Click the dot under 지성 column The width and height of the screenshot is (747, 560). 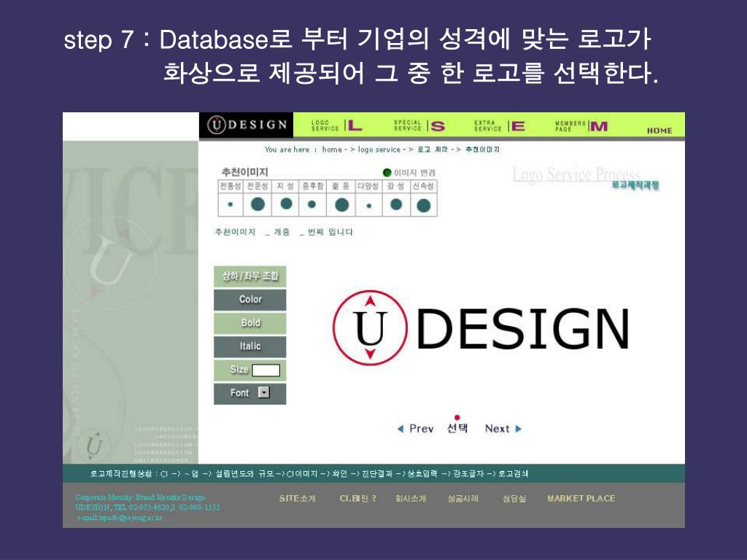point(286,204)
